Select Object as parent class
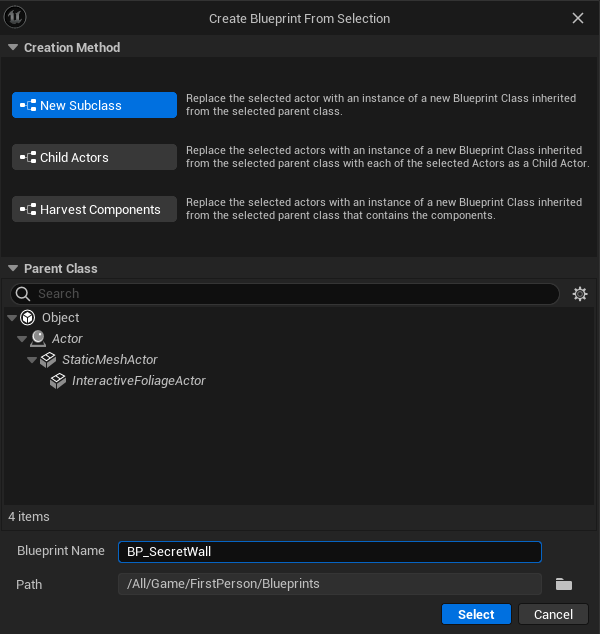Image resolution: width=600 pixels, height=634 pixels. pos(61,318)
